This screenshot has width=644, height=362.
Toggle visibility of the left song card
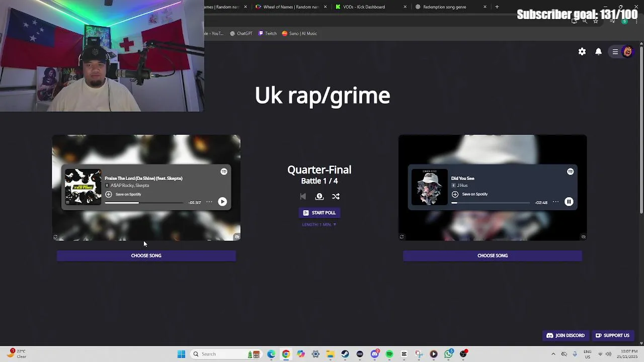pyautogui.click(x=237, y=237)
